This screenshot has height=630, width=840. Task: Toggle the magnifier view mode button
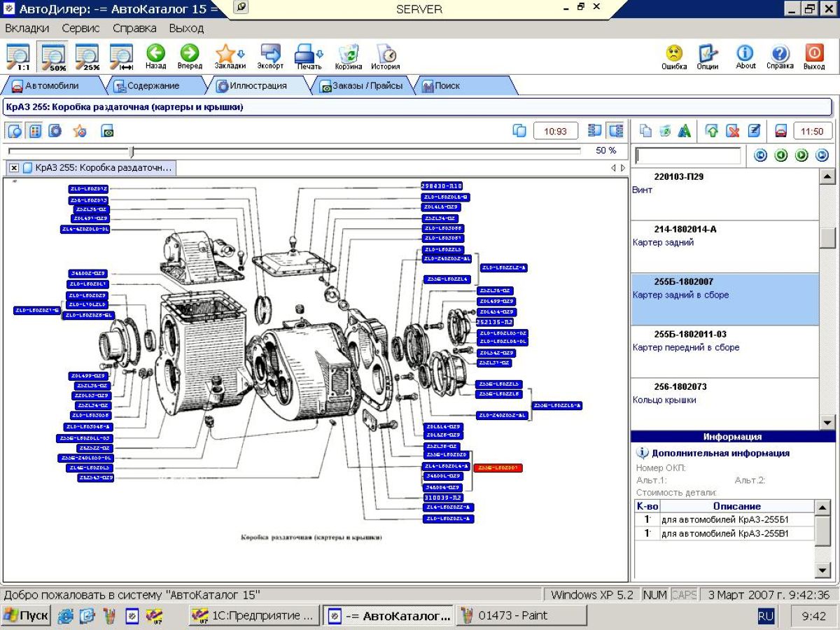[15, 131]
